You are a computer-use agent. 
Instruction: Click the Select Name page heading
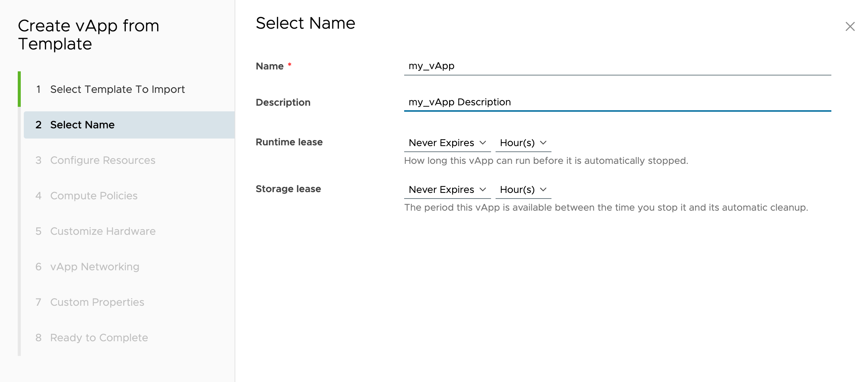[x=305, y=23]
